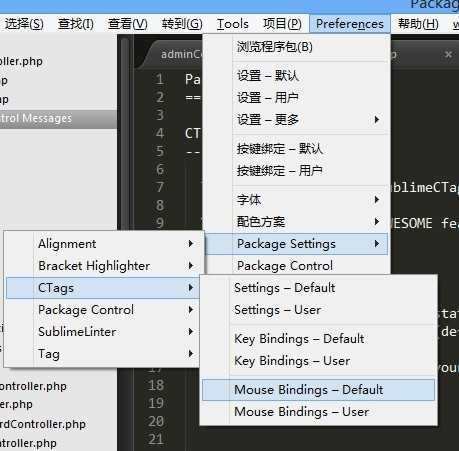Open 按键绑定 – 默认 entry

point(297,149)
